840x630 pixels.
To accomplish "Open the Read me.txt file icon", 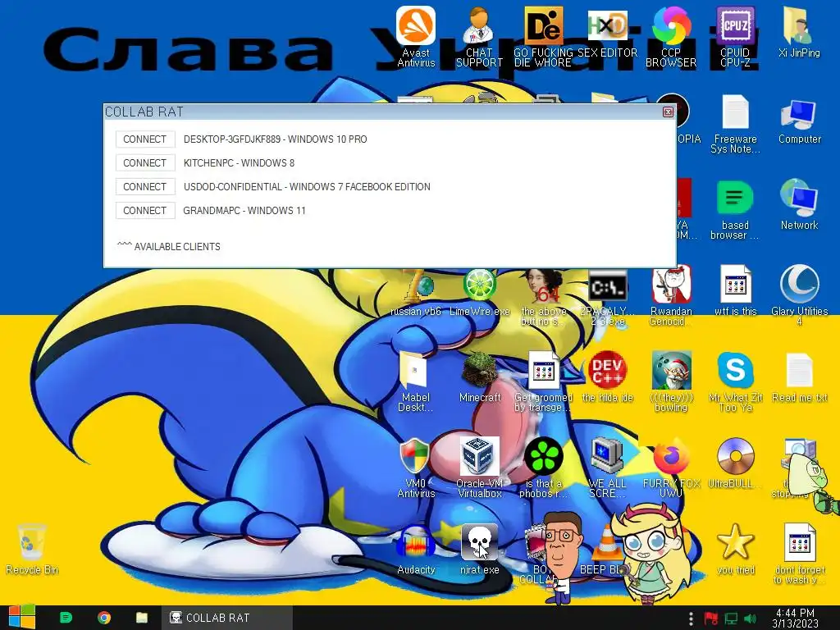I will pyautogui.click(x=799, y=377).
